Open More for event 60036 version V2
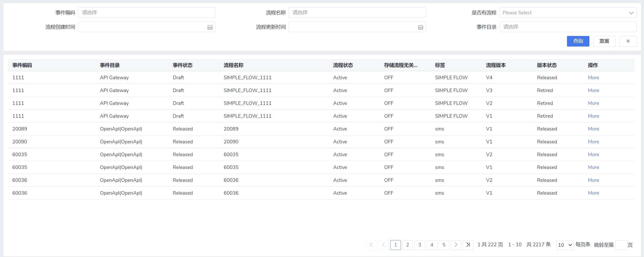The width and height of the screenshot is (644, 257). point(593,180)
